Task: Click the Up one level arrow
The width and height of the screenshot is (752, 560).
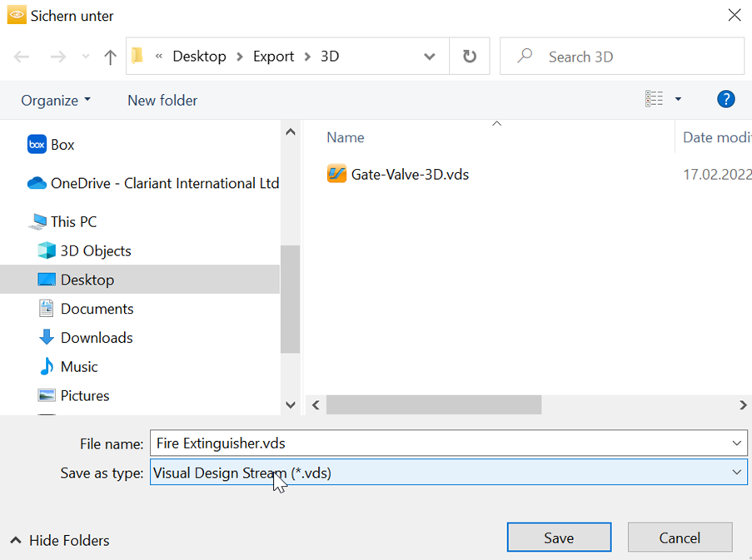Action: coord(110,57)
